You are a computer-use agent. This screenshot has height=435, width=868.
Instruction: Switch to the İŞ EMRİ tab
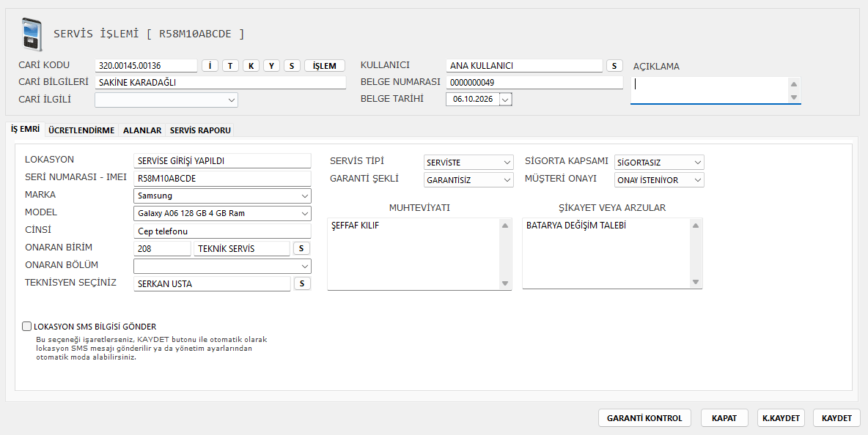[26, 130]
